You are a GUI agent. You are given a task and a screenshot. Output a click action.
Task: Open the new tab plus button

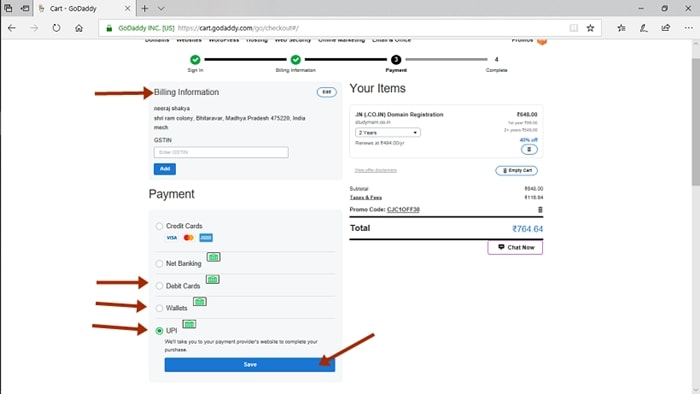pyautogui.click(x=145, y=8)
